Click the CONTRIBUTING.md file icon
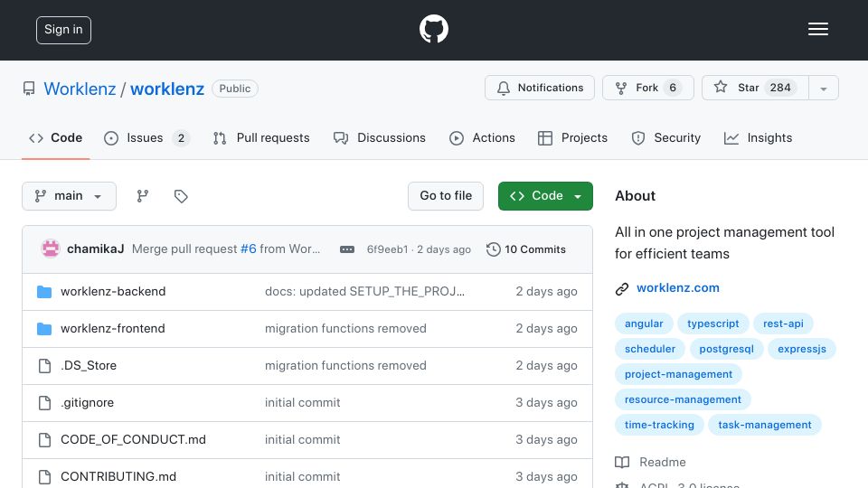The height and width of the screenshot is (488, 868). coord(44,476)
